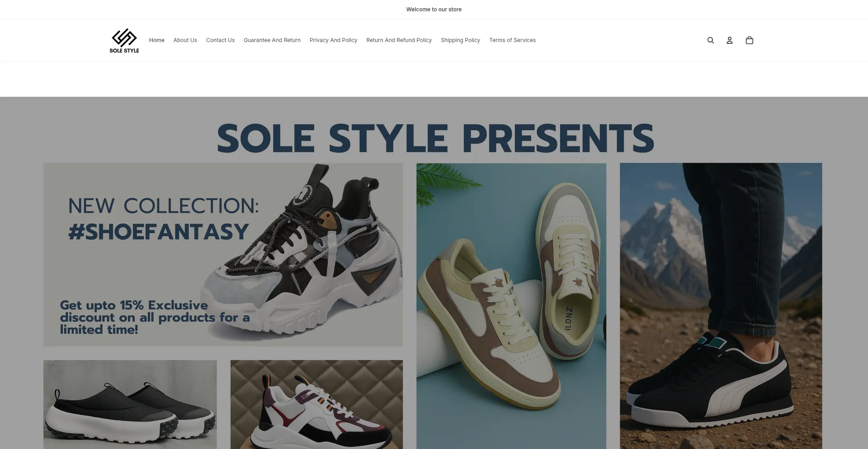Open the account login icon
The height and width of the screenshot is (449, 868).
pyautogui.click(x=730, y=40)
